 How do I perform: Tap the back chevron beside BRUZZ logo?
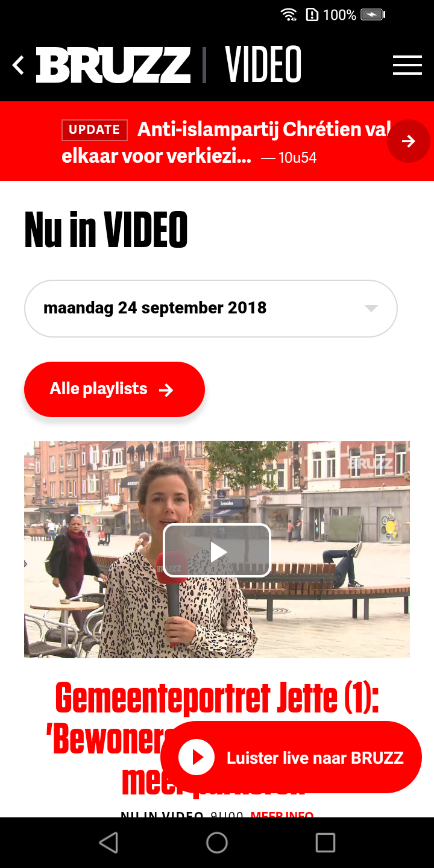coord(18,65)
